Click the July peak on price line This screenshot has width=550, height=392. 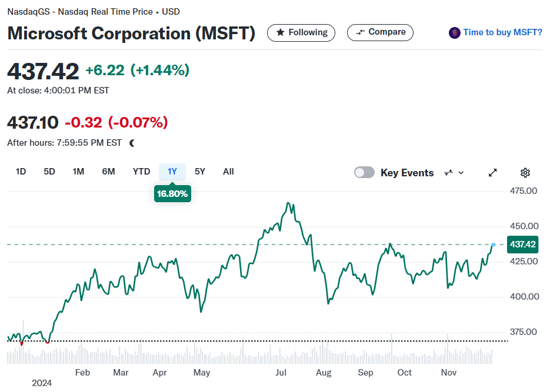pos(288,203)
